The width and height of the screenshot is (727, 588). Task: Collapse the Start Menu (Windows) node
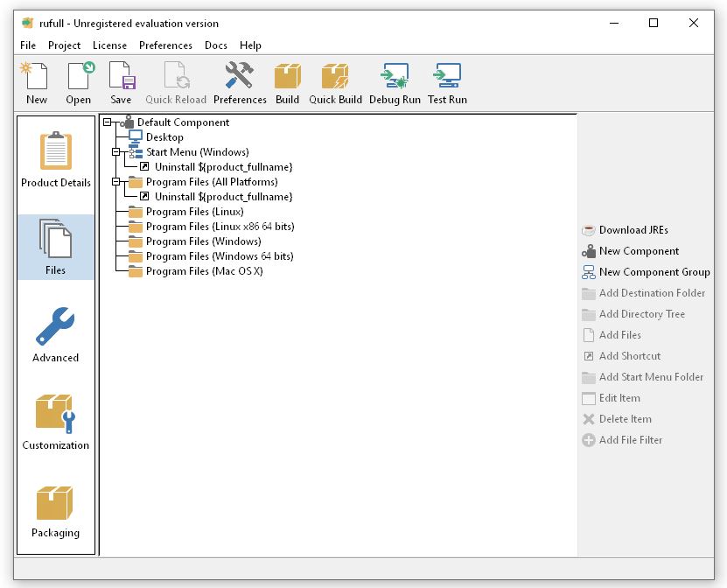pyautogui.click(x=117, y=151)
